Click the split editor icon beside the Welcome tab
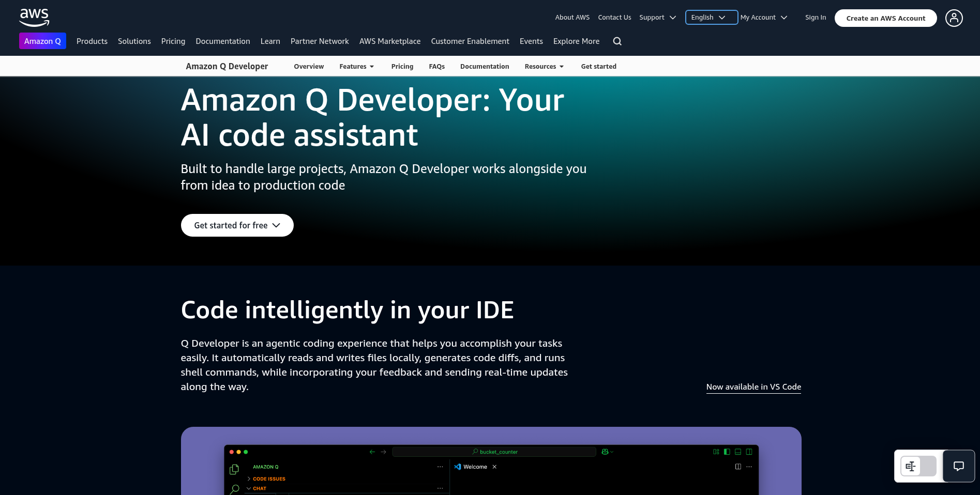 coord(738,467)
